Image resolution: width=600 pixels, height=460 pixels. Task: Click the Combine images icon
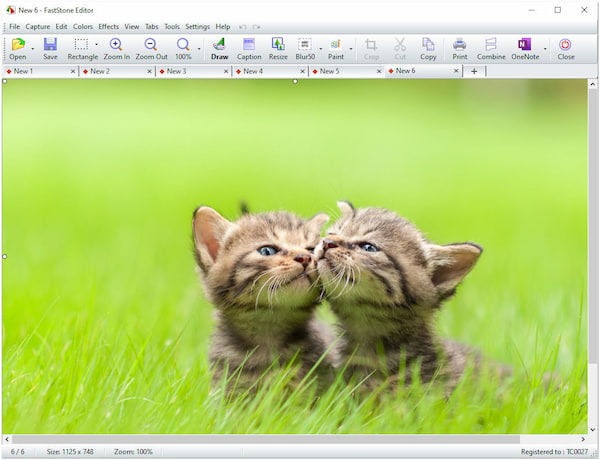pyautogui.click(x=491, y=46)
